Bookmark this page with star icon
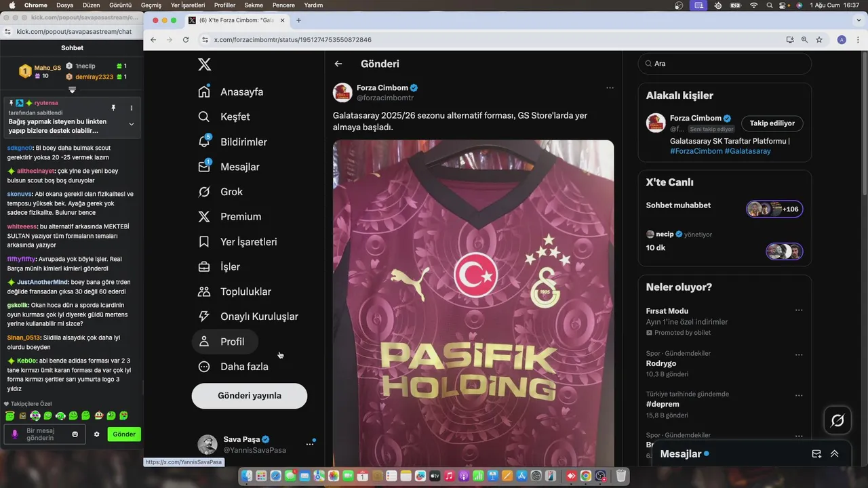The height and width of the screenshot is (488, 868). 819,40
